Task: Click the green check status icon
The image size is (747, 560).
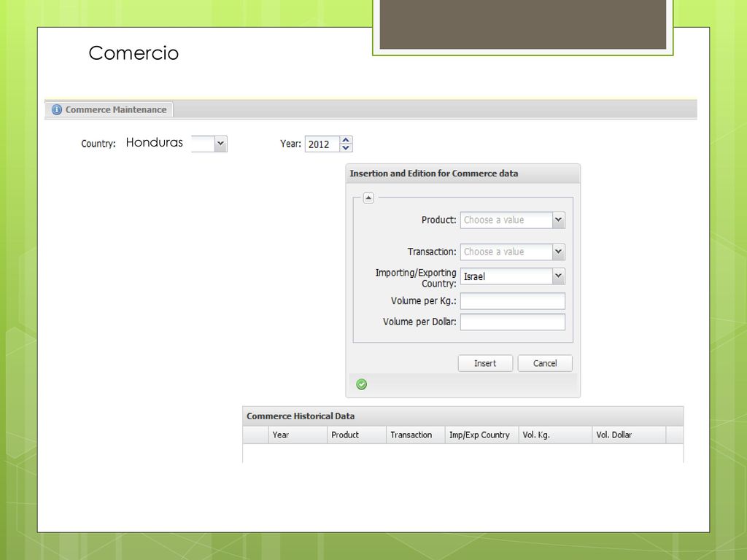Action: click(x=362, y=384)
